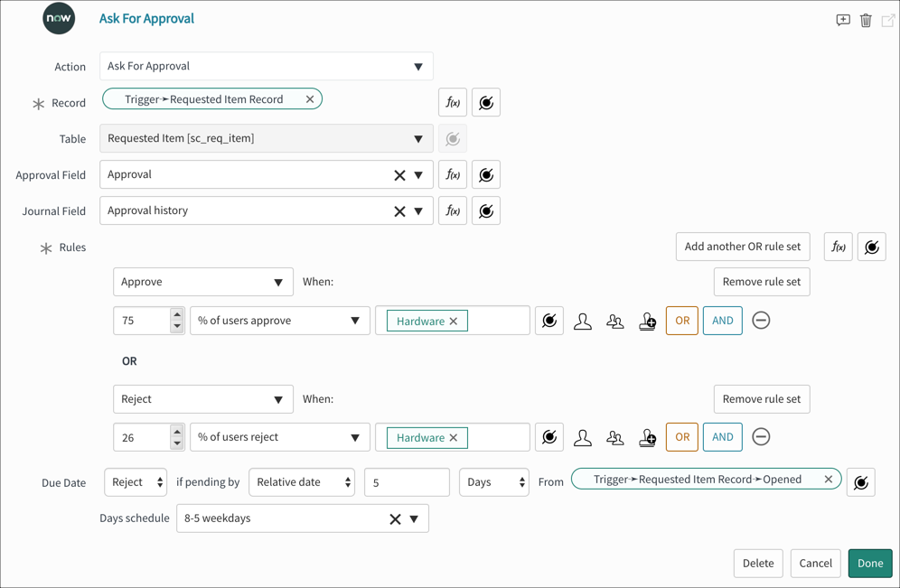Toggle the OR operator in the Reject rule
Screen dimensions: 900x588
click(681, 437)
